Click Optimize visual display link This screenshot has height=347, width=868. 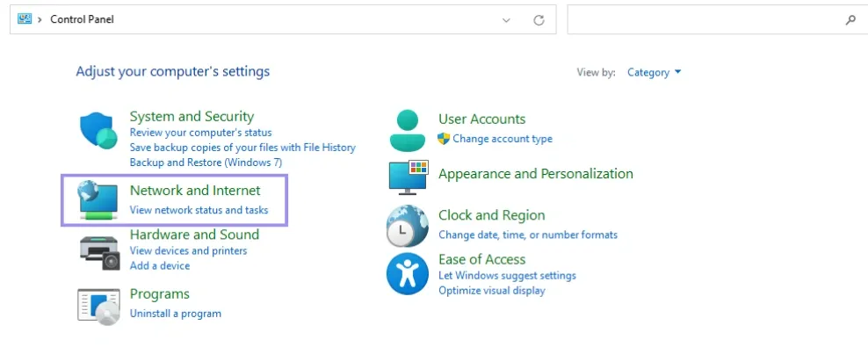(492, 291)
